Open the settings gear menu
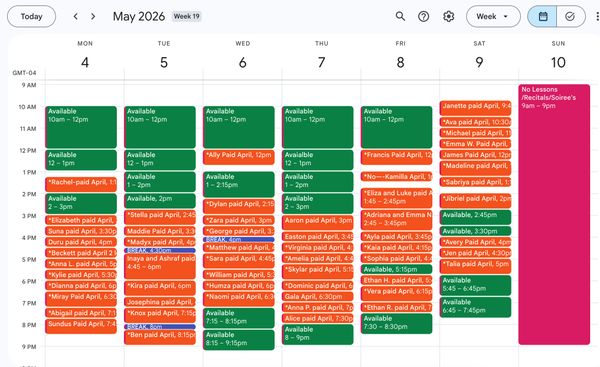 click(448, 16)
